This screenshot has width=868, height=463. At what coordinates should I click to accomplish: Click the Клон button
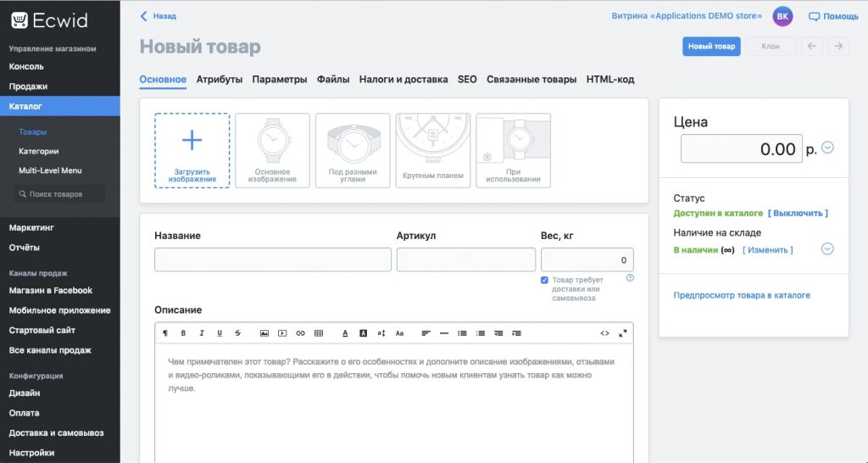point(771,46)
